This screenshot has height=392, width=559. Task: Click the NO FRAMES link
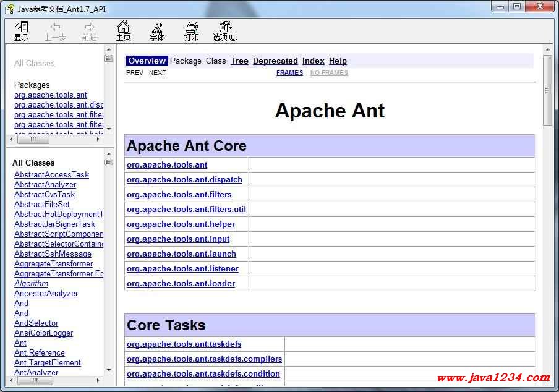pos(329,73)
